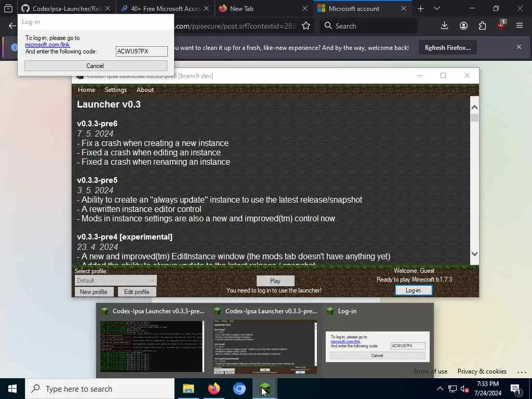This screenshot has width=532, height=399.
Task: Open the Firefox account icon
Action: (x=463, y=25)
